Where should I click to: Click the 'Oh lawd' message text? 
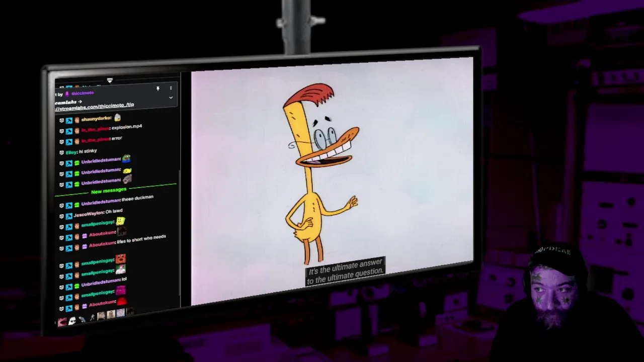point(114,212)
